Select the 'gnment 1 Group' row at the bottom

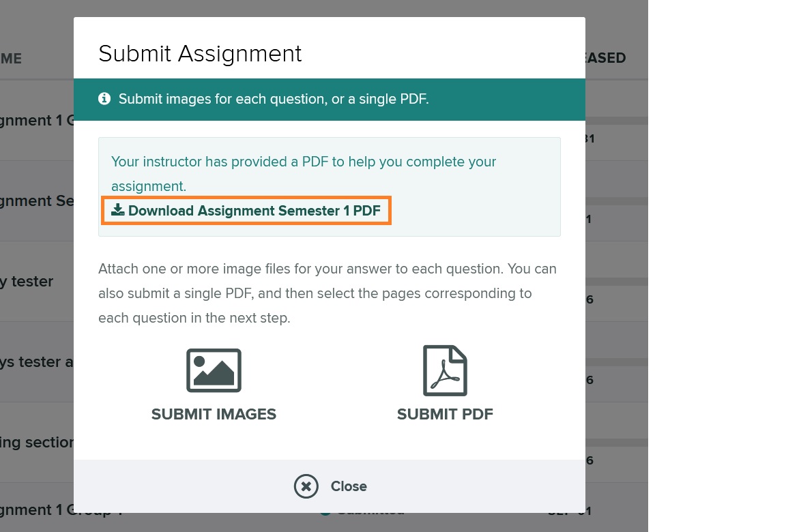tap(37, 510)
